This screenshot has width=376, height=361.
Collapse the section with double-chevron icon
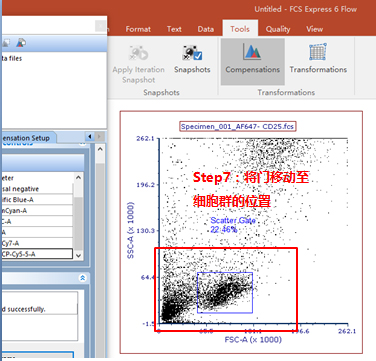coord(83,278)
